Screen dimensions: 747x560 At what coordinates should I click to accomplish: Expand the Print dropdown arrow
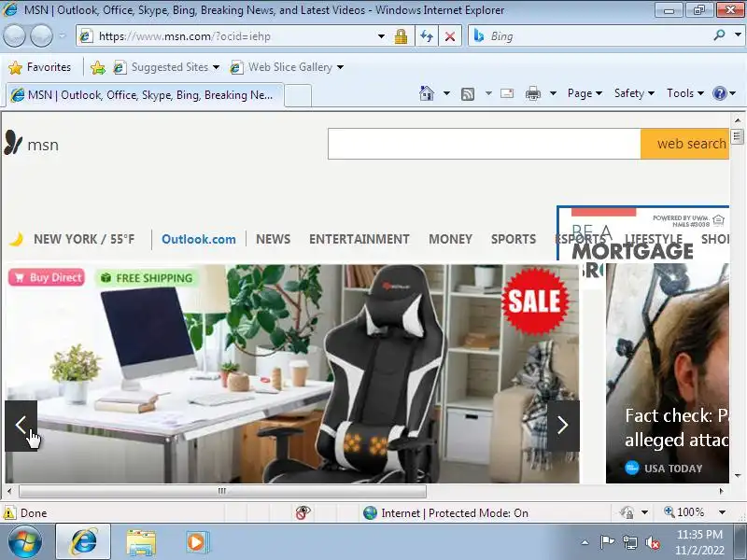click(x=553, y=93)
